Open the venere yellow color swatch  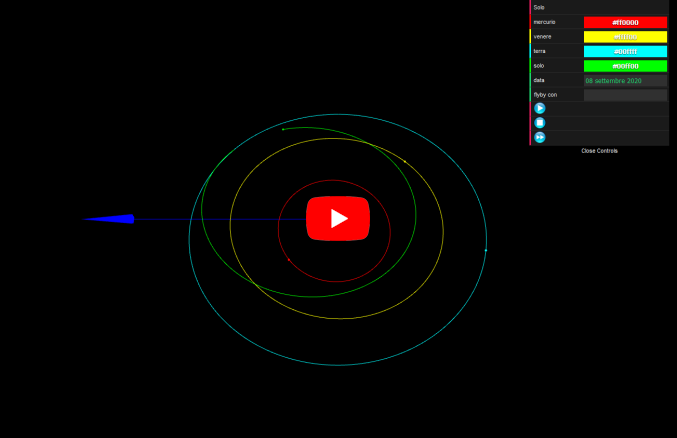pyautogui.click(x=625, y=37)
